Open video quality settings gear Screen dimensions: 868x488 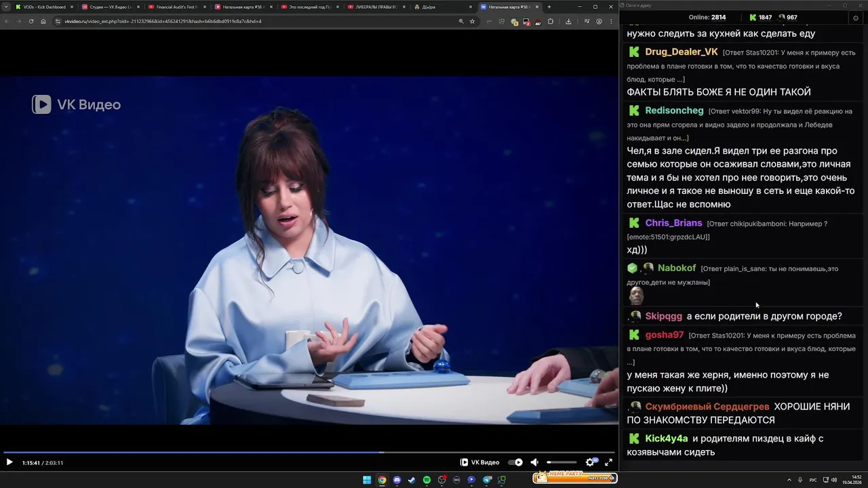[590, 462]
